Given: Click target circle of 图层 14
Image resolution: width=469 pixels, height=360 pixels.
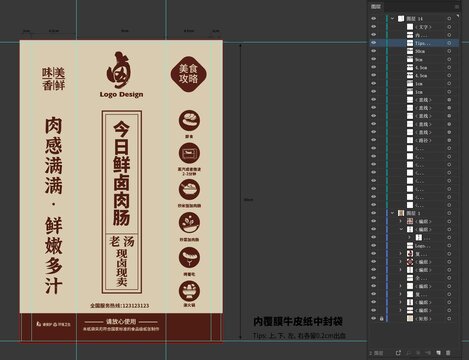Looking at the screenshot, I should (449, 19).
